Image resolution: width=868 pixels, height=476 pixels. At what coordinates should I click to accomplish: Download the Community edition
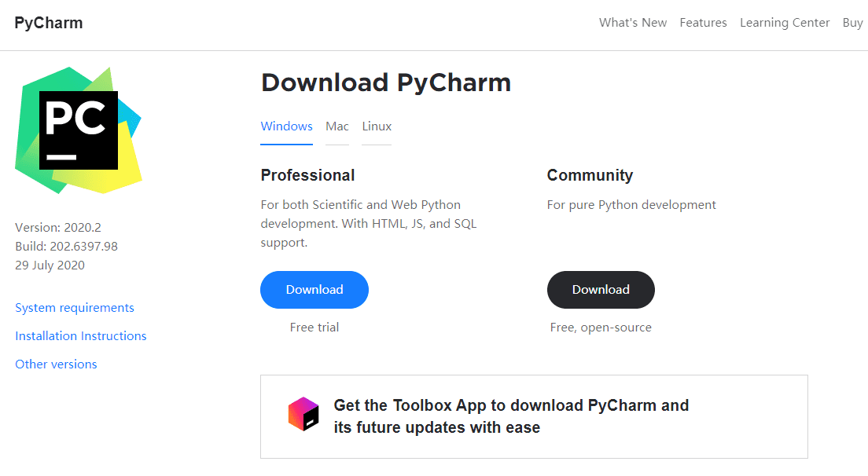click(601, 290)
